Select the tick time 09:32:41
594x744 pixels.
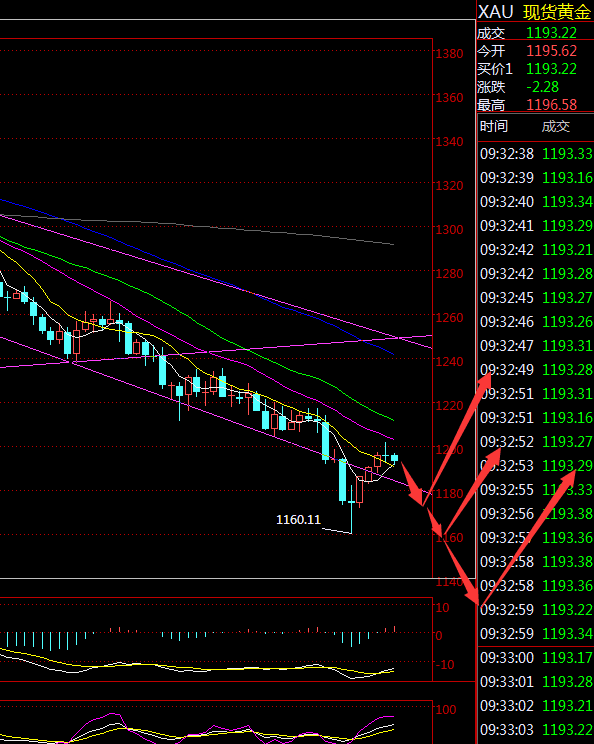pos(507,225)
